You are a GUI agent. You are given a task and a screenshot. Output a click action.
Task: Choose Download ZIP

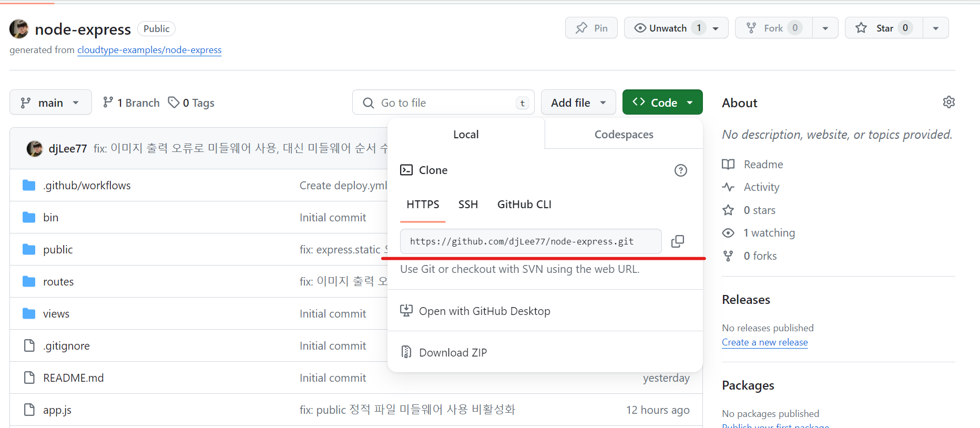545,352
